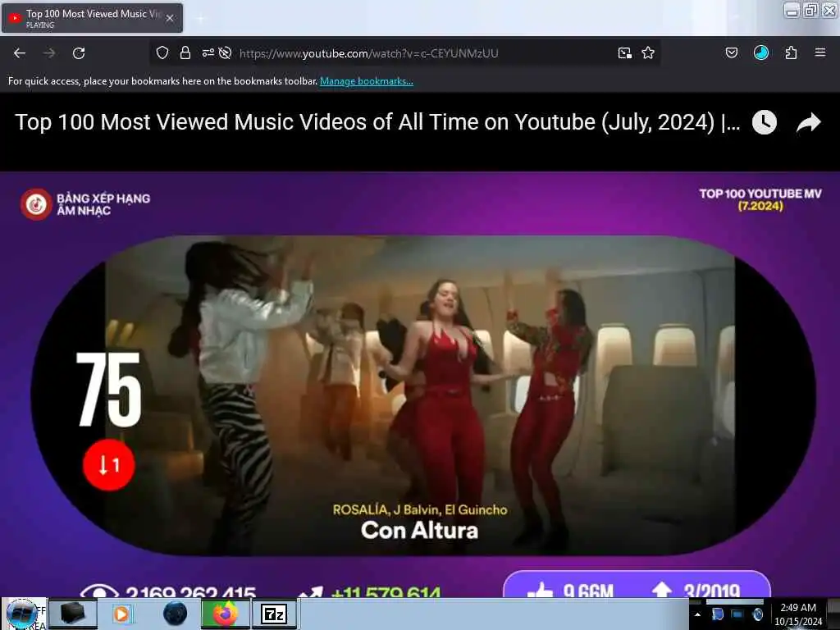Open the black folder taskbar icon

pyautogui.click(x=73, y=614)
